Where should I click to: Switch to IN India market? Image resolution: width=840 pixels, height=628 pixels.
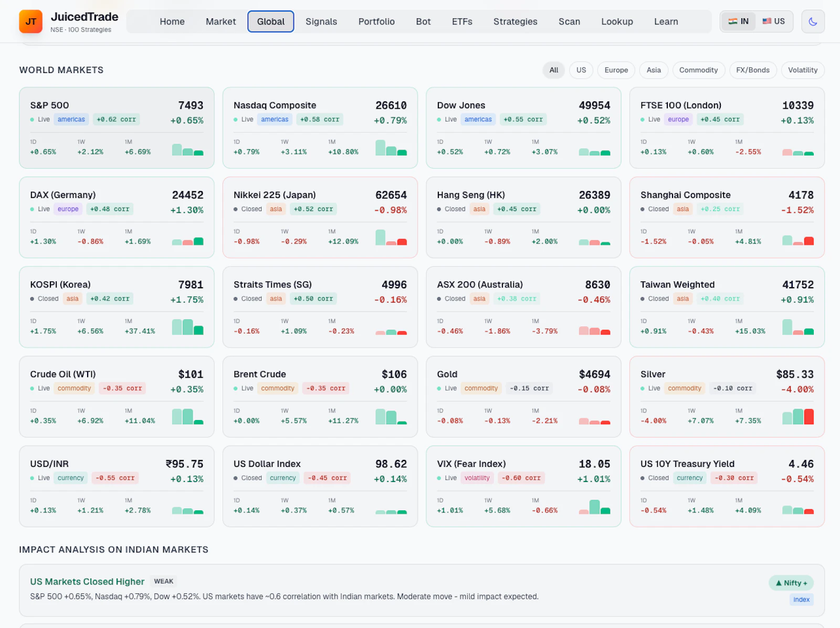(x=738, y=22)
